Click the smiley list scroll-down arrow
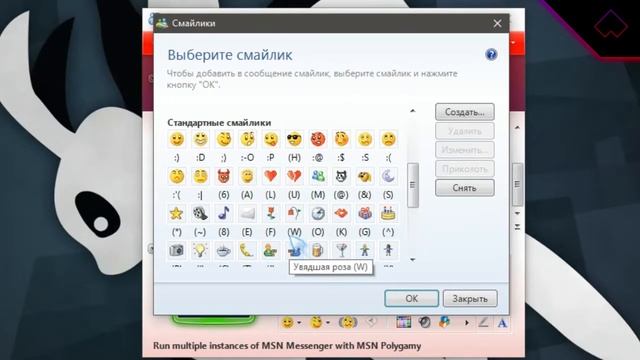This screenshot has height=360, width=640. pyautogui.click(x=413, y=260)
